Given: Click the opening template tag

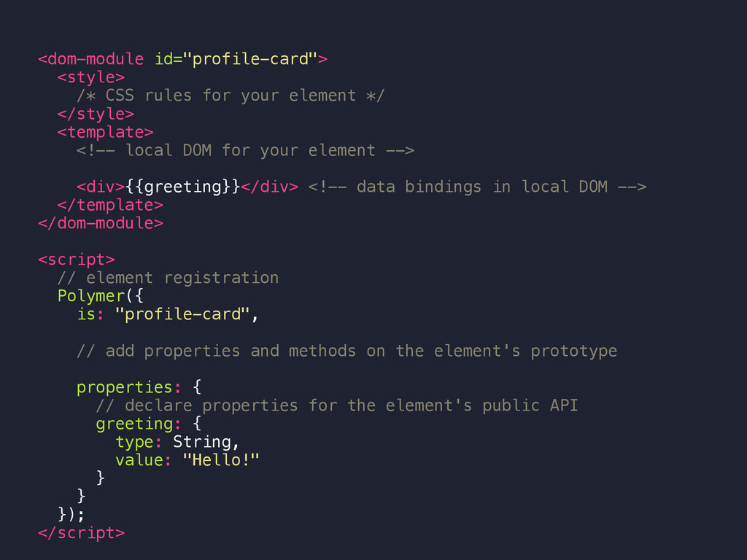Looking at the screenshot, I should [105, 132].
